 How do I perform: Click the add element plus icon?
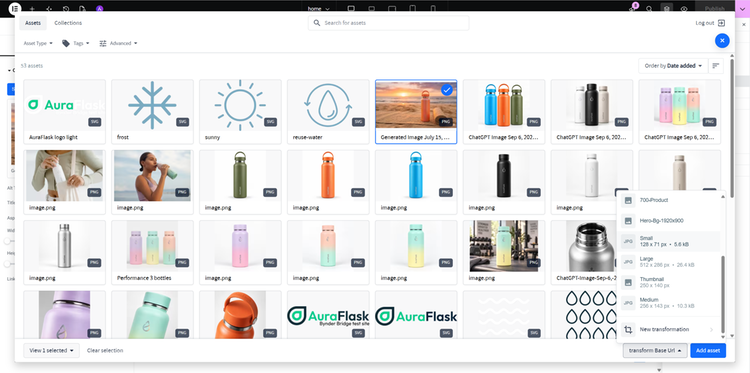(x=32, y=9)
